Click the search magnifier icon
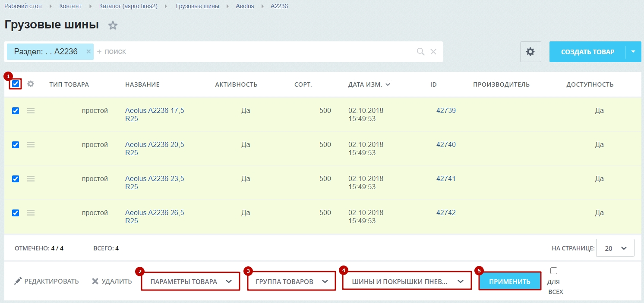Viewport: 644px width, 303px height. click(420, 52)
